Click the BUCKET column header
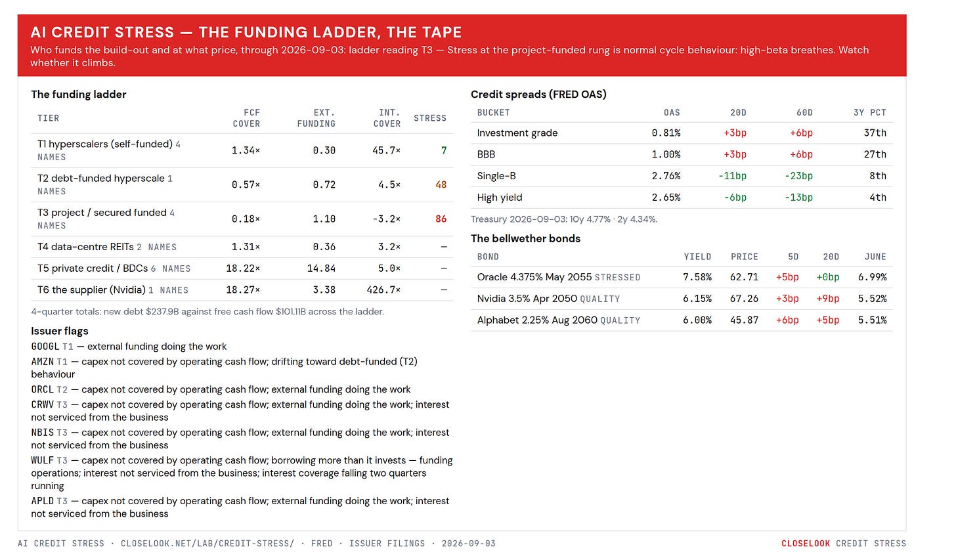 [494, 113]
